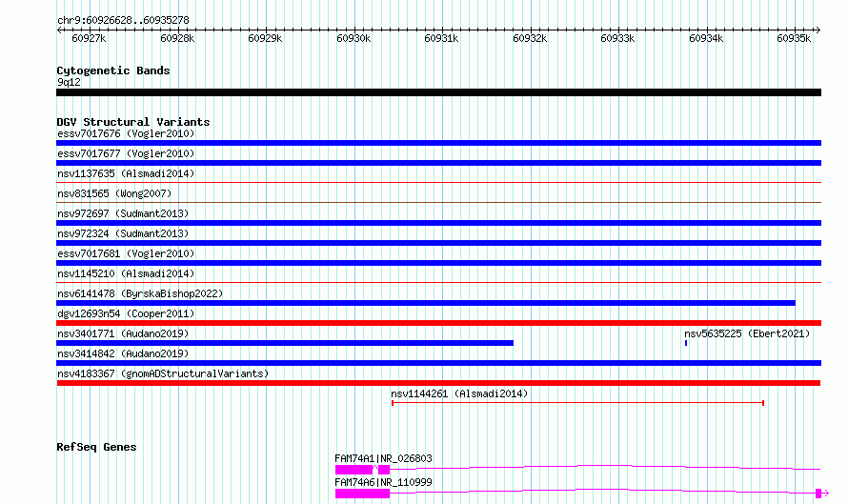
Task: Click the nsv3401771 (Audano2019) blue bar
Action: (285, 343)
